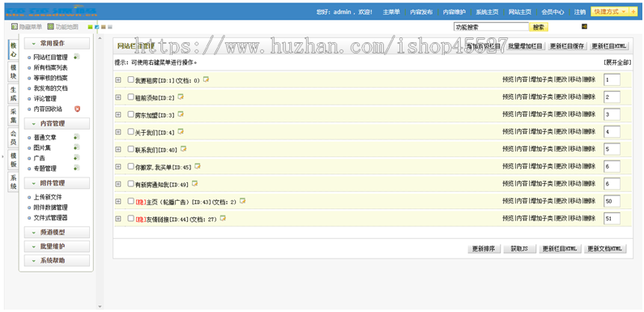
Task: Tick the checkbox for 主页（轮播广告）[ID:43]
Action: 130,201
